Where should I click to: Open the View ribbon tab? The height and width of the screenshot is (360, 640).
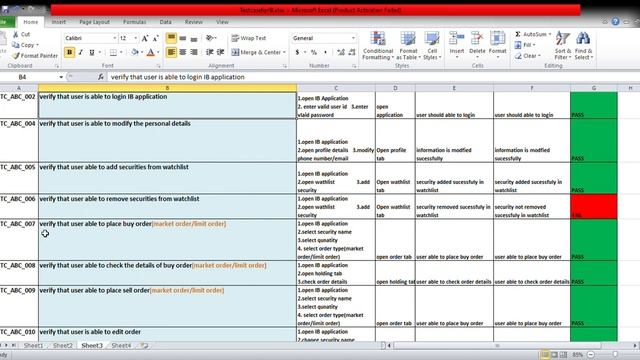click(x=222, y=22)
